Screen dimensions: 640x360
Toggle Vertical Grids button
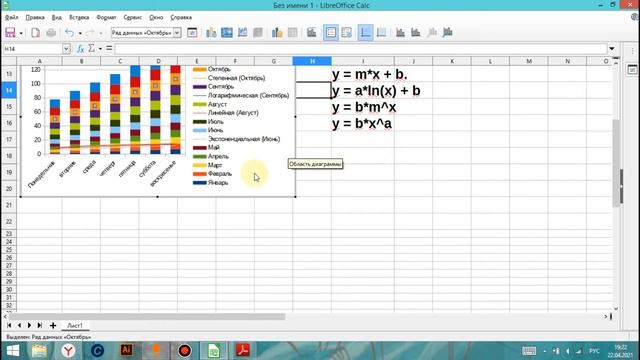(381, 33)
